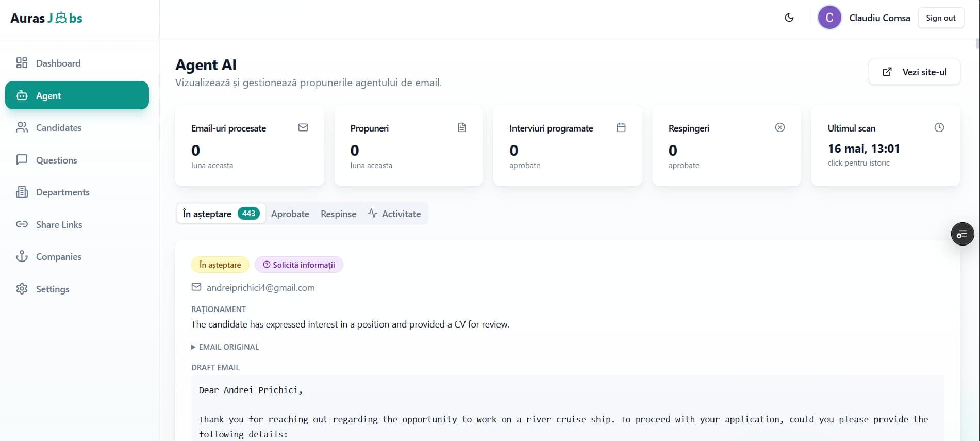Click clock icon in Ultimul scan card
The height and width of the screenshot is (441, 980).
pos(939,127)
